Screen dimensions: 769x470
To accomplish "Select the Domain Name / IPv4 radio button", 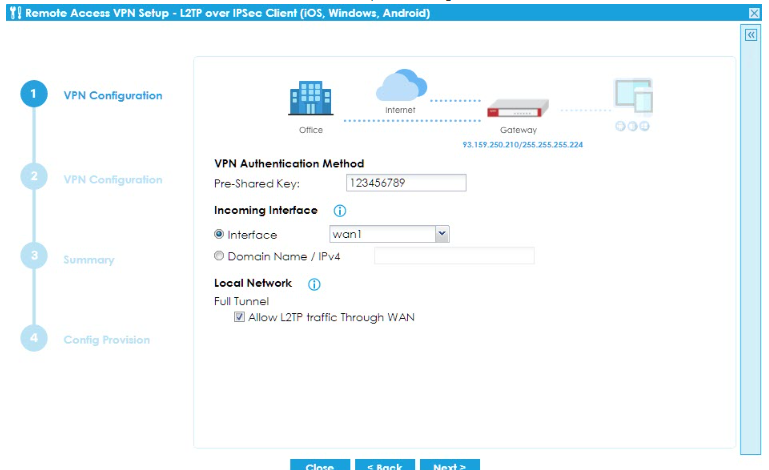I will (220, 257).
